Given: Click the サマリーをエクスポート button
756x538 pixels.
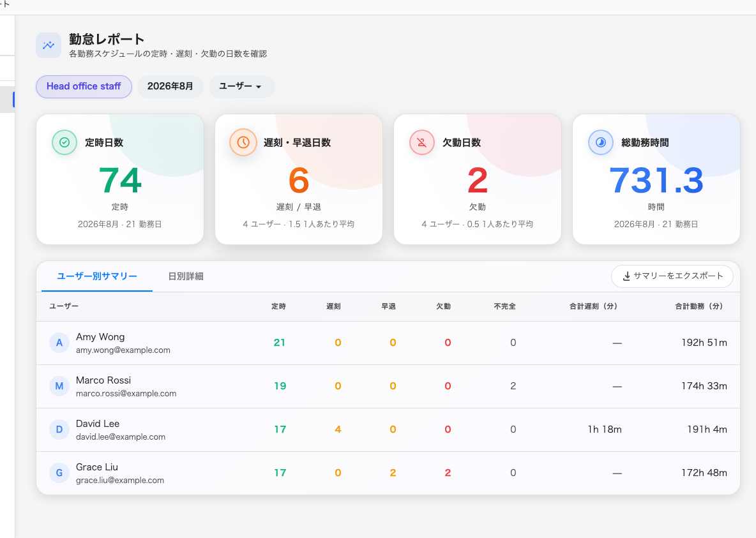Looking at the screenshot, I should [x=672, y=276].
